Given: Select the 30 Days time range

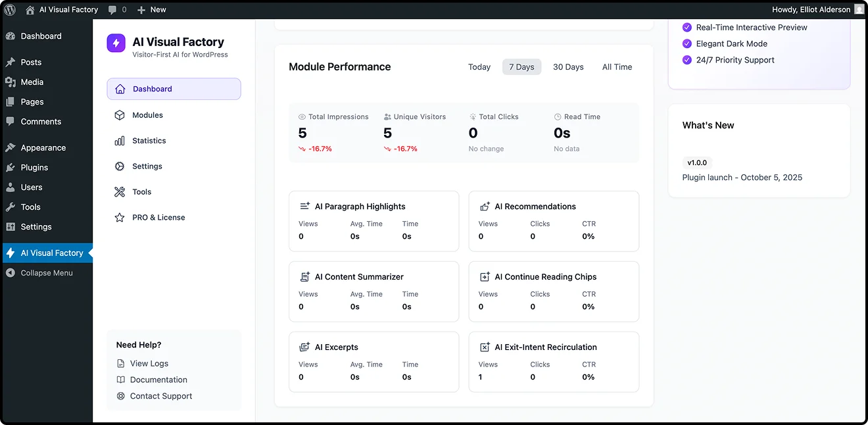Looking at the screenshot, I should coord(568,67).
